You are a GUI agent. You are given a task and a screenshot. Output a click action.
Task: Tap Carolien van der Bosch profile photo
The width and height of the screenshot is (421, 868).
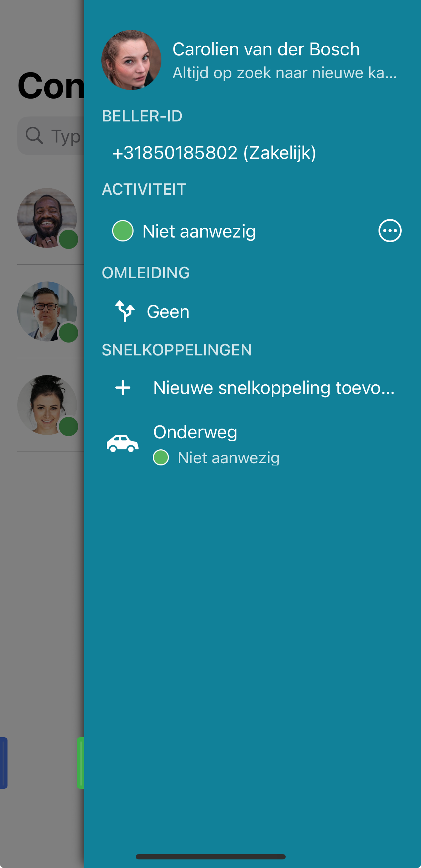click(x=131, y=60)
